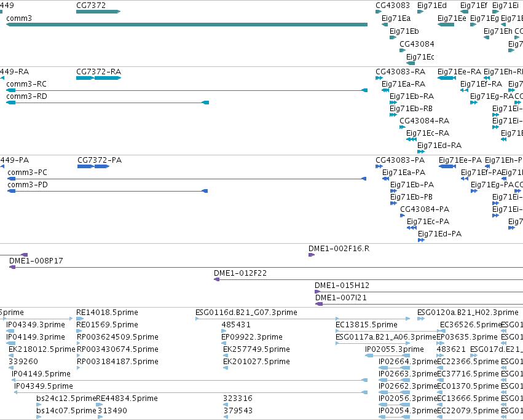This screenshot has height=420, width=523.
Task: Select the Eig71Ea-PA protein label
Action: (x=404, y=173)
